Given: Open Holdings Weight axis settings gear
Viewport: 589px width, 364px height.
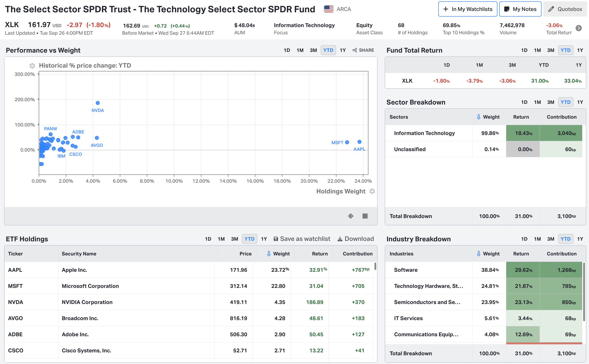Looking at the screenshot, I should click(372, 191).
